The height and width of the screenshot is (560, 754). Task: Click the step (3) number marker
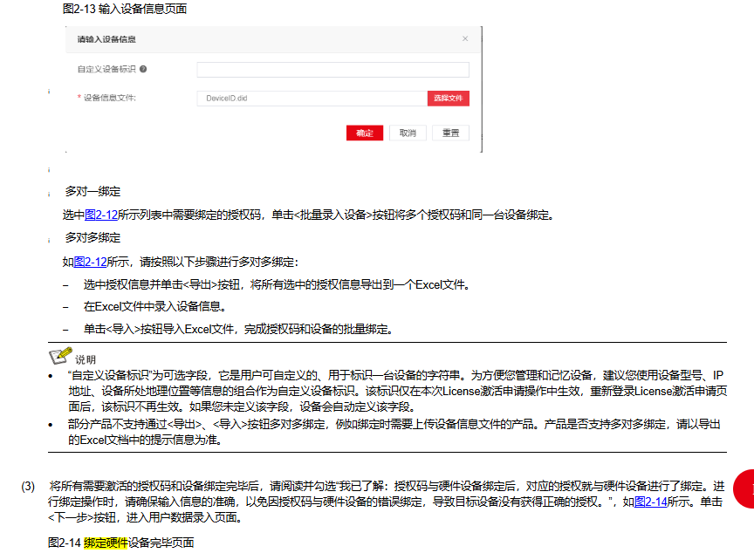(x=28, y=486)
